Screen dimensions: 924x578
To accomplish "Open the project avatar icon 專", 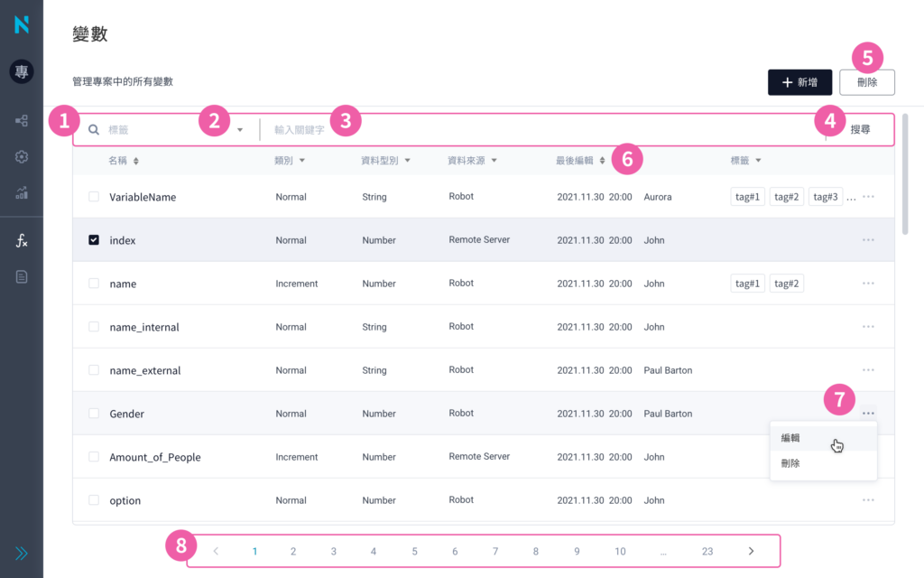I will click(x=22, y=72).
